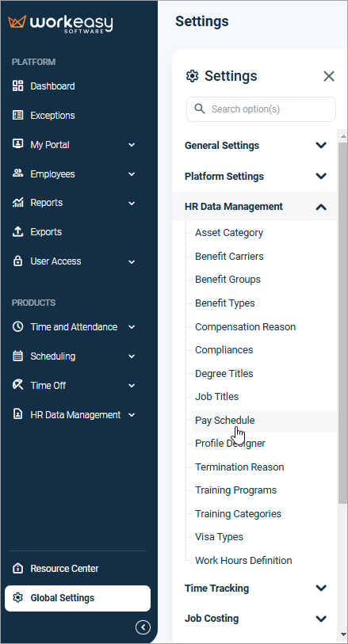Select Benefit Carriers in settings list
348x644 pixels.
(x=229, y=257)
